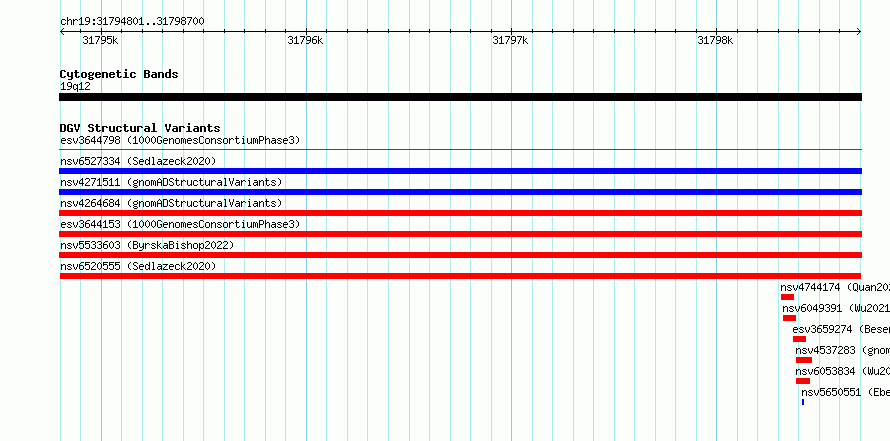Click the ruler's right arrowhead
The image size is (890, 441).
[x=859, y=32]
